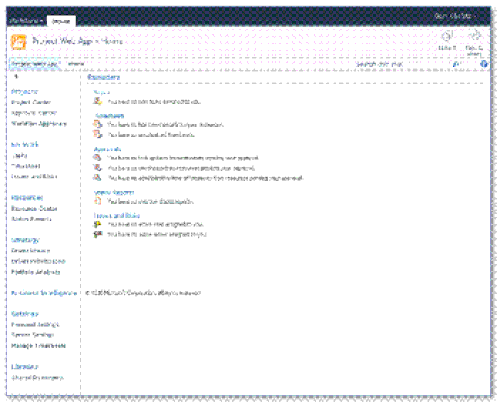
Task: Click the first Issues and Risks flag icon
Action: [97, 224]
